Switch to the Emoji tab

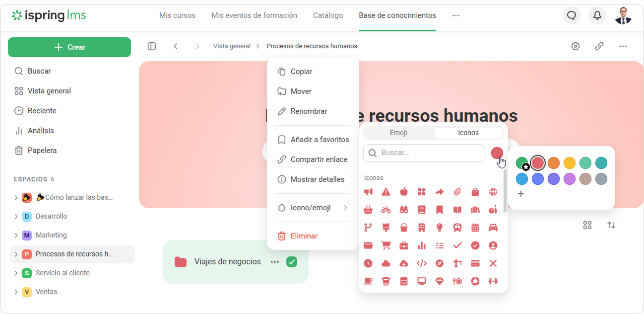click(x=398, y=133)
